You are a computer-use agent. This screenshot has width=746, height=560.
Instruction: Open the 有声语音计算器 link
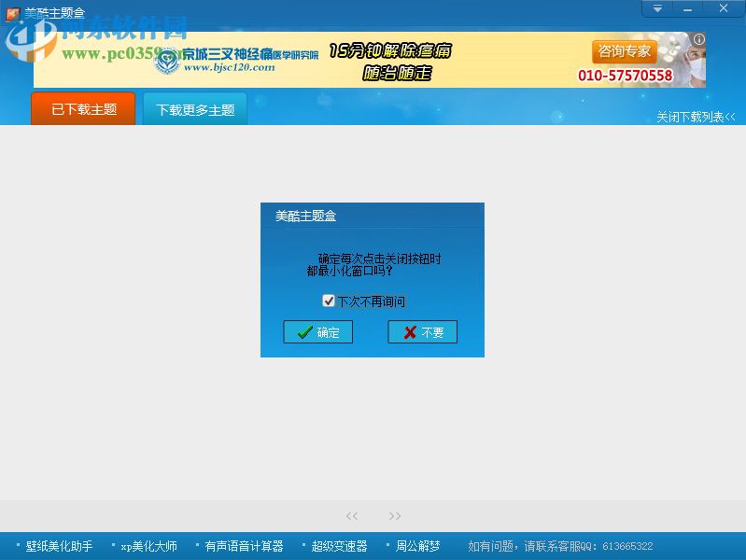[244, 546]
